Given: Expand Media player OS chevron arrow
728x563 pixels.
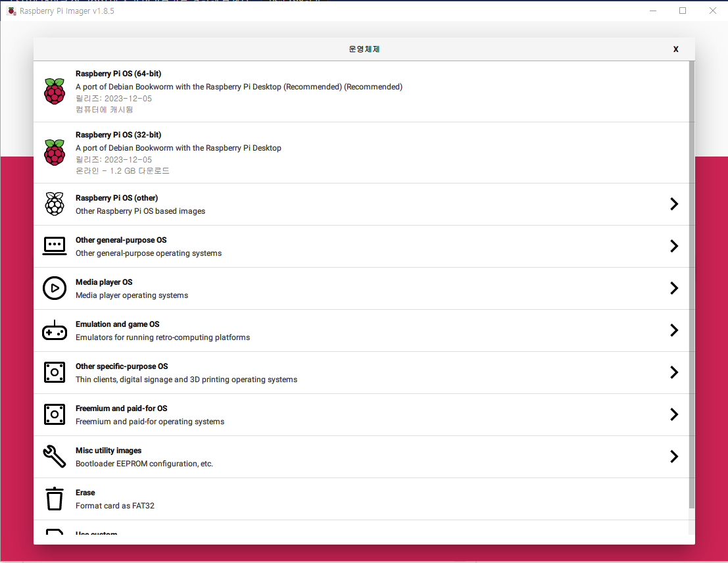Looking at the screenshot, I should [x=674, y=288].
